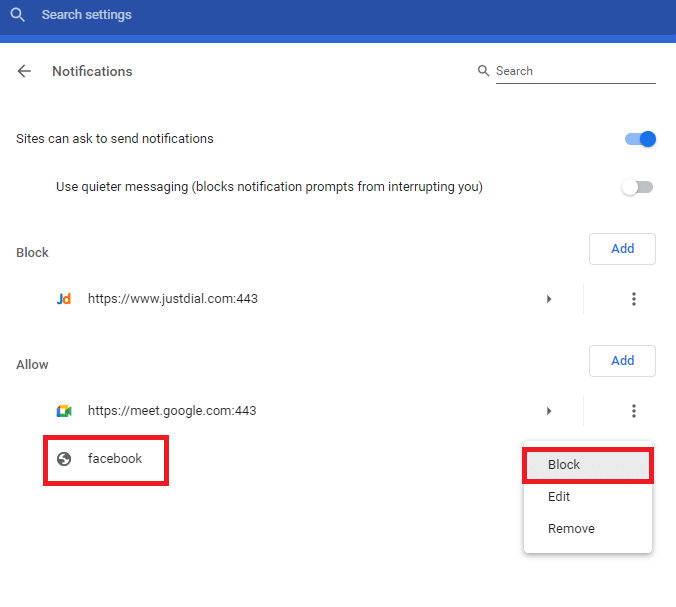Select the facebook entry in Allow list
Viewport: 676px width, 607px height.
point(115,459)
